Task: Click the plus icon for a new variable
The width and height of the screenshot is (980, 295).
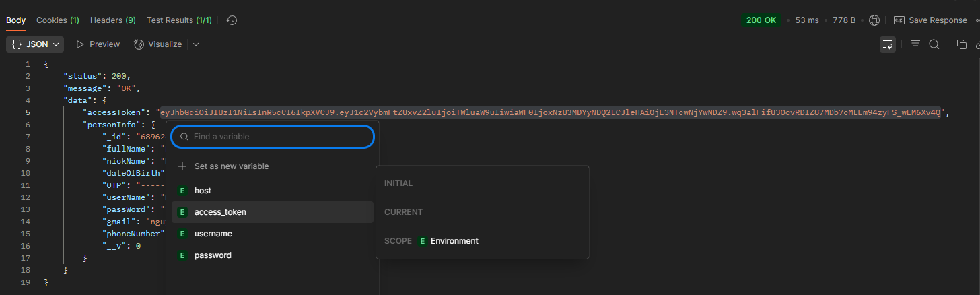Action: click(x=182, y=166)
